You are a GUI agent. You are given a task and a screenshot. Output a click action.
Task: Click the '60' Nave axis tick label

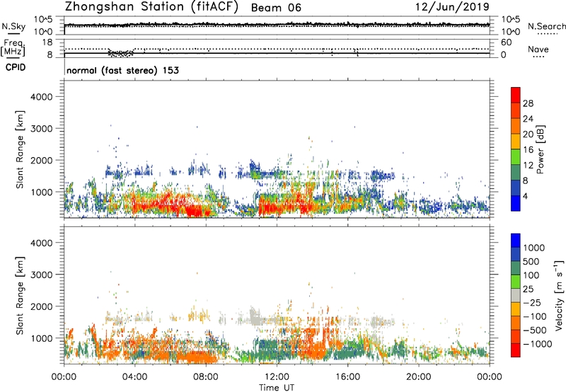pyautogui.click(x=506, y=42)
